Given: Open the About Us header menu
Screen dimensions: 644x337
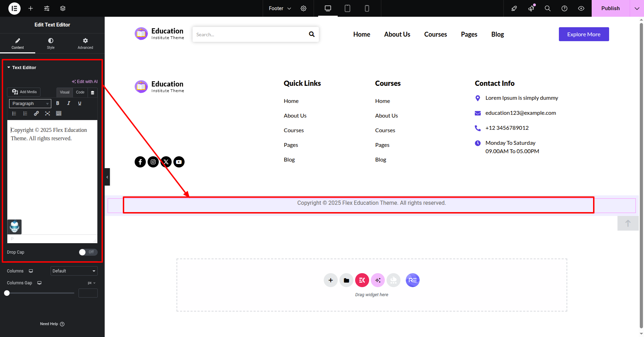Looking at the screenshot, I should click(397, 34).
